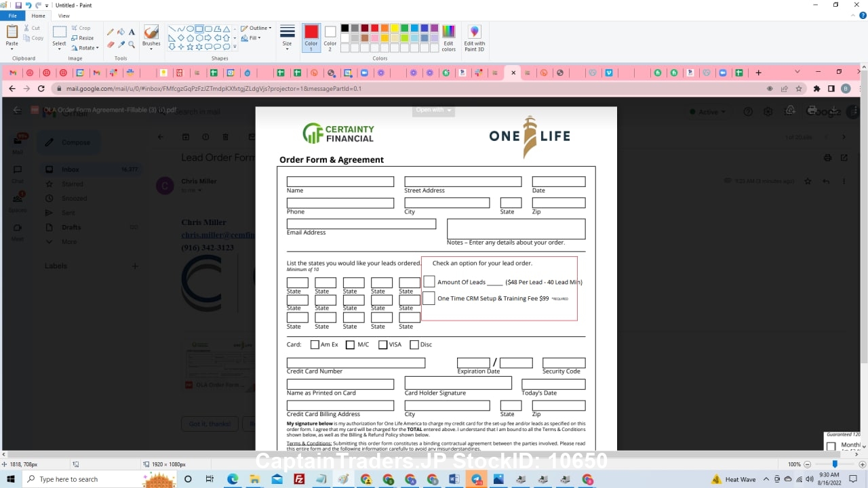Open the Brushes dropdown arrow
The height and width of the screenshot is (488, 868).
click(151, 48)
